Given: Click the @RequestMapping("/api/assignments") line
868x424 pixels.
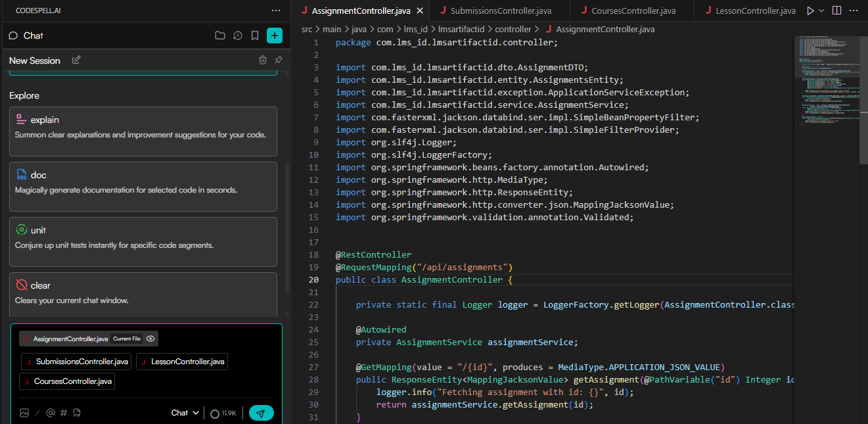Looking at the screenshot, I should click(424, 267).
